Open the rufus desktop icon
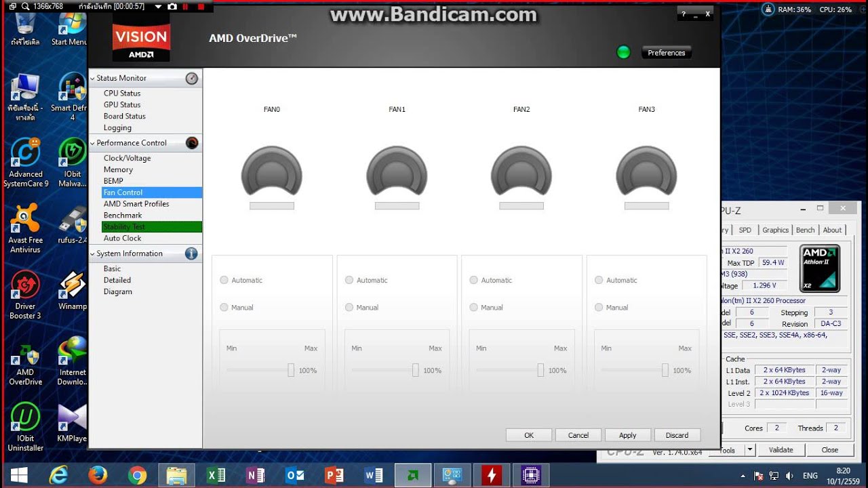The image size is (868, 488). (73, 224)
